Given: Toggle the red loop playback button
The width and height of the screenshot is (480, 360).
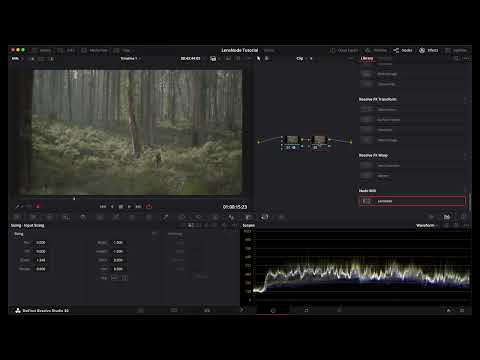Looking at the screenshot, I should point(149,207).
